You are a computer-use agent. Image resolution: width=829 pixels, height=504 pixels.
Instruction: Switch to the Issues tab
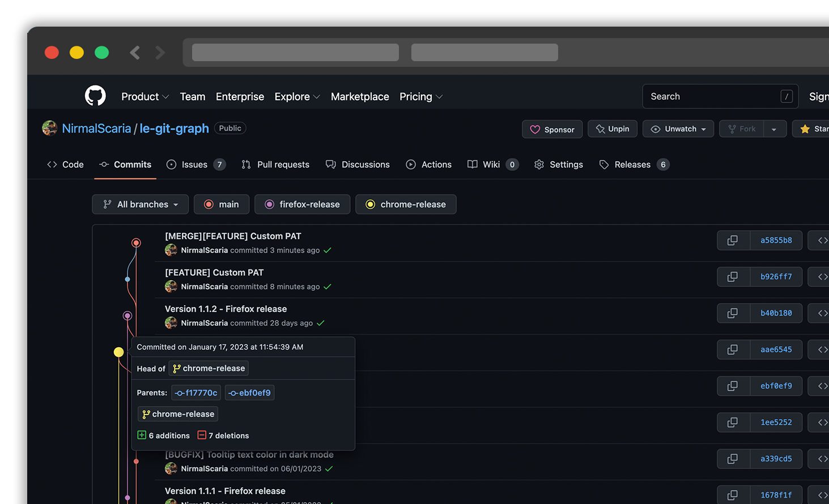coord(195,165)
